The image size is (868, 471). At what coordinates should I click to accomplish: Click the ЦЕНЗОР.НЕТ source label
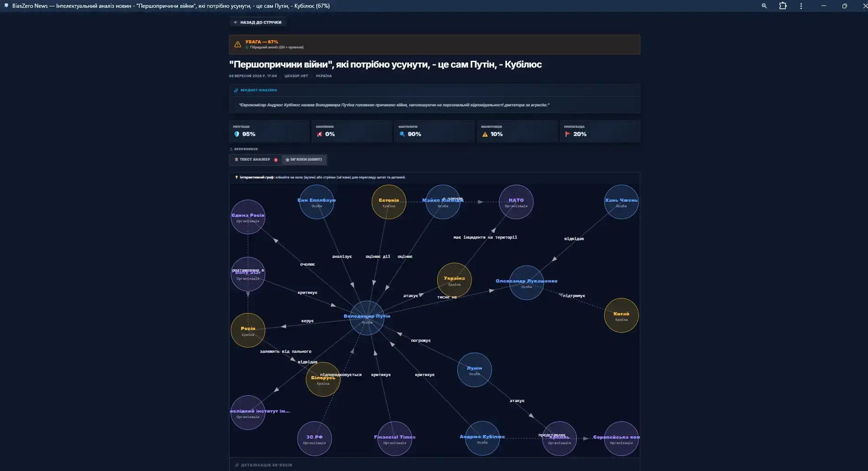[296, 76]
